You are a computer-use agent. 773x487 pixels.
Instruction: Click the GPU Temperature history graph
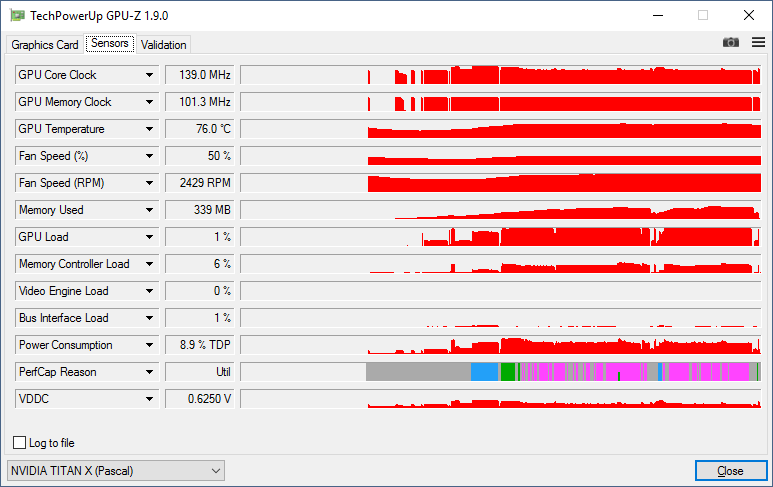click(x=501, y=129)
